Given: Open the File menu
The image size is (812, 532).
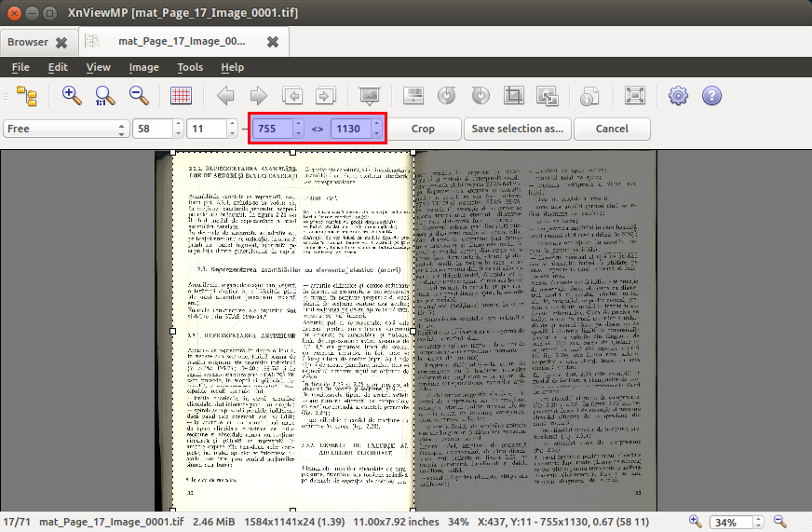Looking at the screenshot, I should [x=20, y=67].
